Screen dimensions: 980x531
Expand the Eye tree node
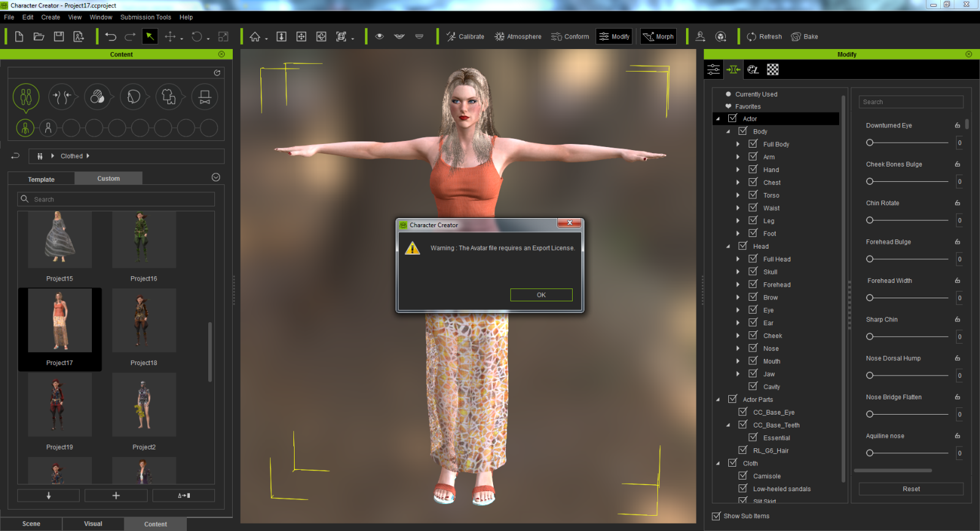click(737, 310)
